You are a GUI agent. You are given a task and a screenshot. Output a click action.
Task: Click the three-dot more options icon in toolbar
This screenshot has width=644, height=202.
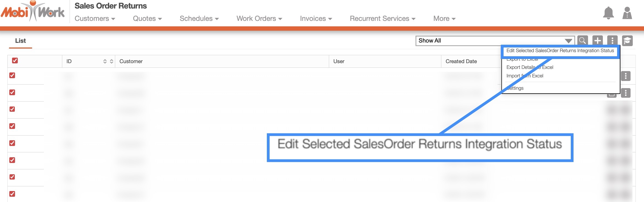click(x=612, y=41)
